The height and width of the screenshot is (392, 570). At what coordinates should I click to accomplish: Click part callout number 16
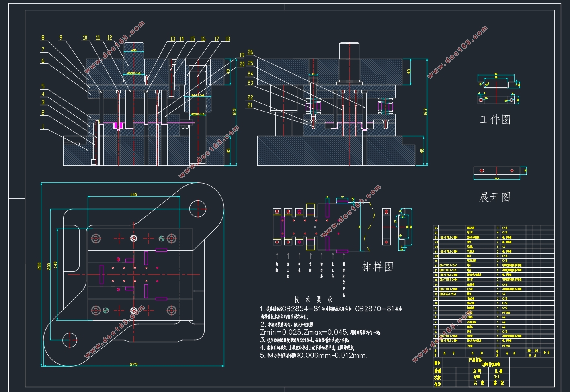click(x=203, y=39)
